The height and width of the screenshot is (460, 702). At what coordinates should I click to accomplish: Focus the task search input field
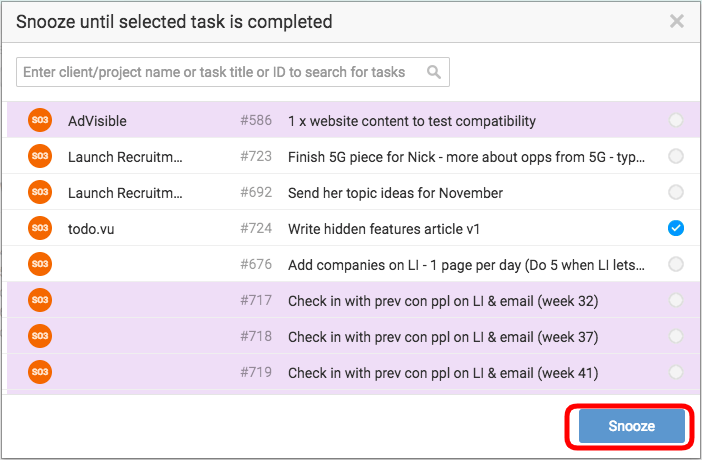point(220,72)
